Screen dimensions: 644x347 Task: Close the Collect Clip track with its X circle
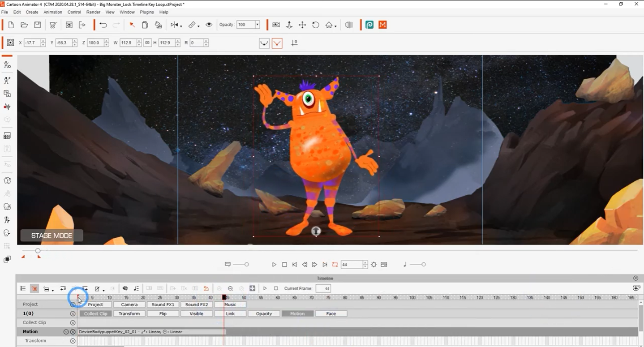73,323
